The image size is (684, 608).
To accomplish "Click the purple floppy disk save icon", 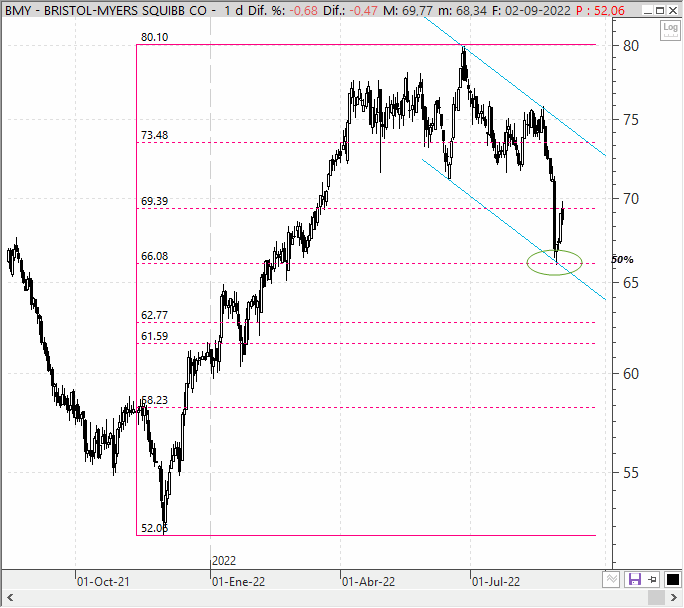I will 634,580.
